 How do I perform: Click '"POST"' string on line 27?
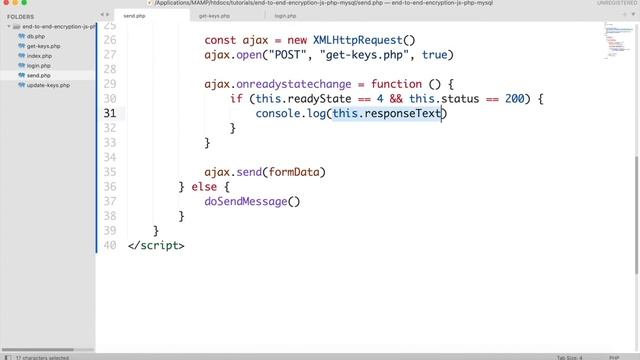287,55
